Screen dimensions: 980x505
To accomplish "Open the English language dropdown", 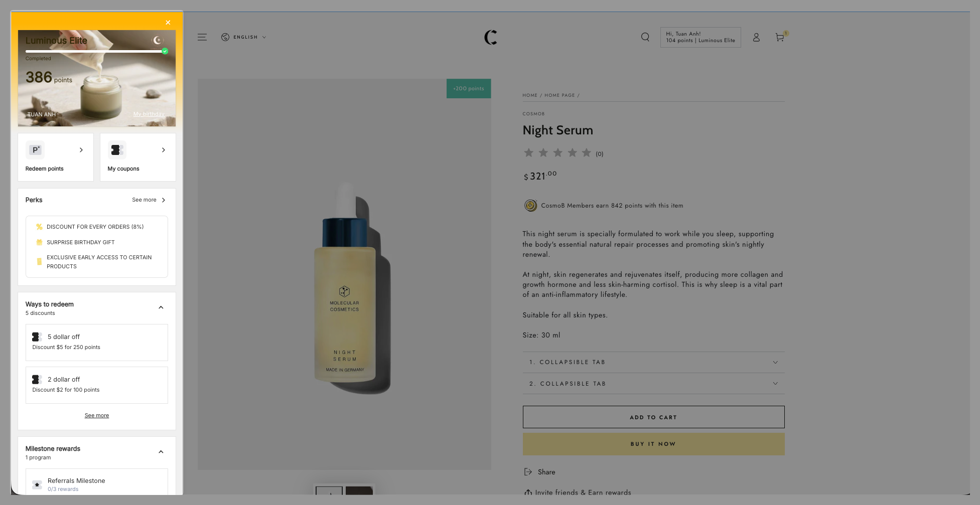I will [x=244, y=37].
